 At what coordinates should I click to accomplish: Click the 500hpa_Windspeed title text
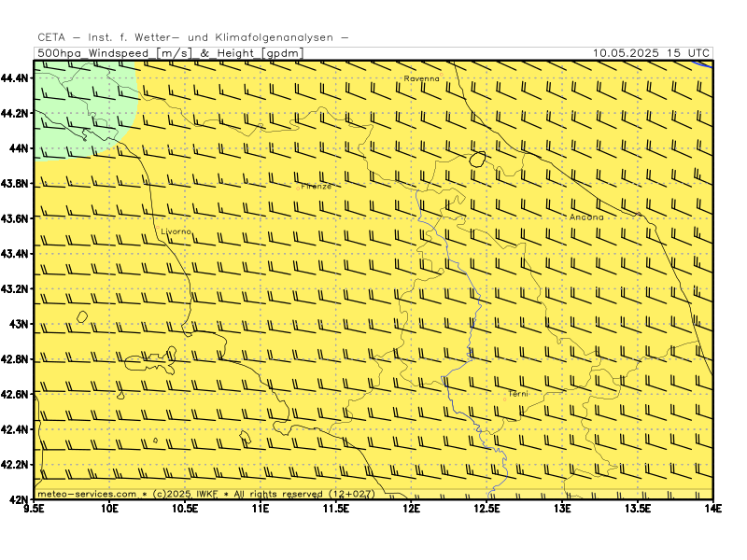(170, 53)
